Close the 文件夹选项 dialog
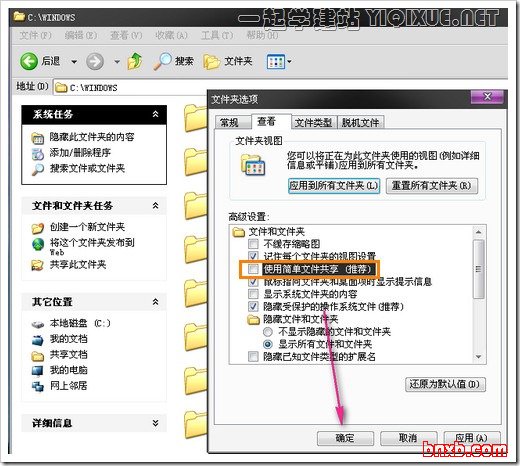The height and width of the screenshot is (466, 520). [x=487, y=97]
